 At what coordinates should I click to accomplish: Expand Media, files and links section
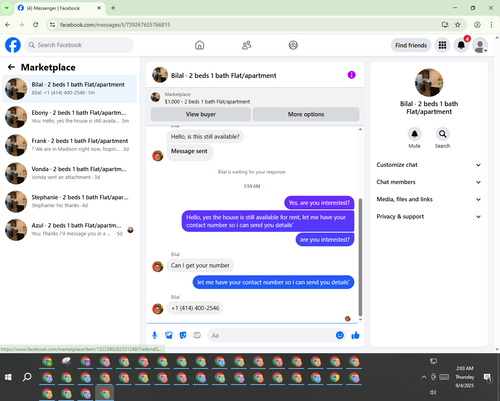point(429,199)
